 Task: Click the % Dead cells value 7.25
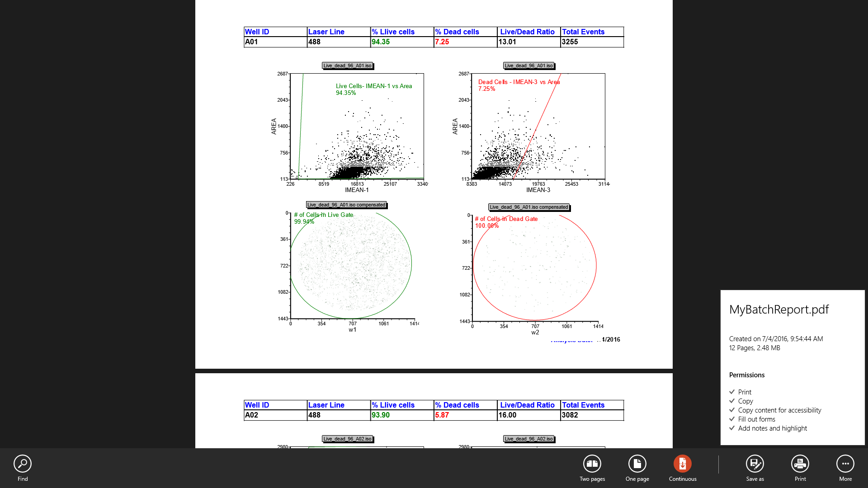point(442,42)
